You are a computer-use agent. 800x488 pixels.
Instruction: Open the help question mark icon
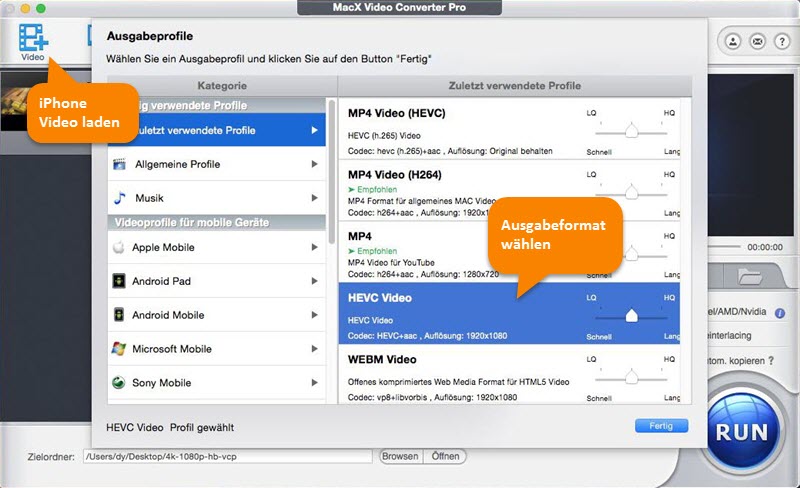[782, 41]
